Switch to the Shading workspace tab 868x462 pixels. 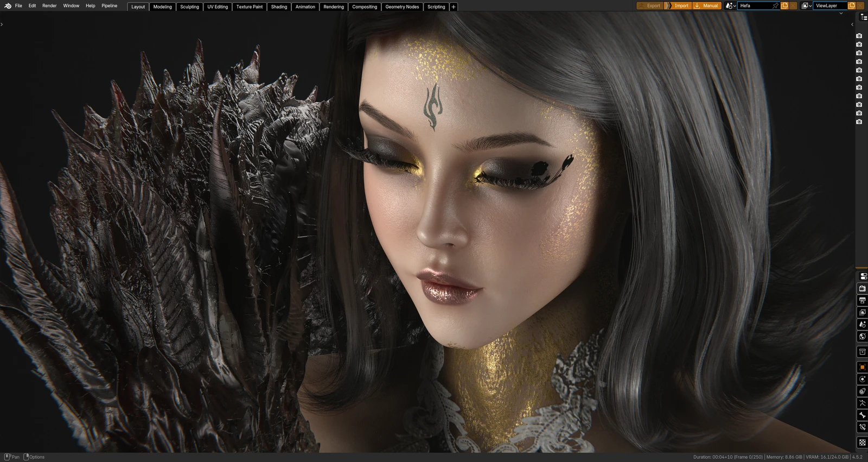pos(279,7)
